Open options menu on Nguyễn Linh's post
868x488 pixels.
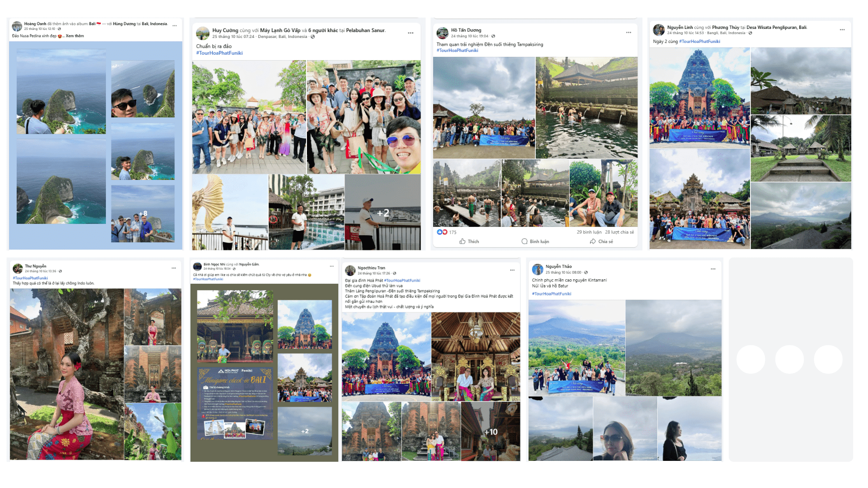(x=842, y=30)
